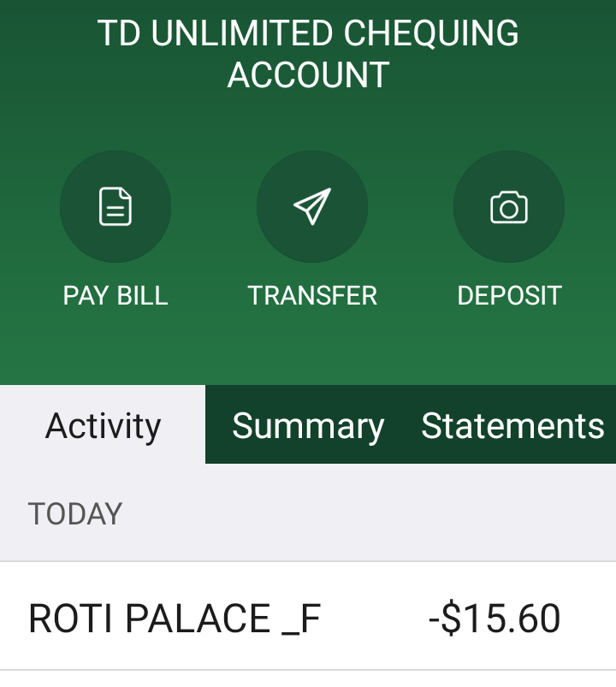
Task: Open the ROTI PALACE _F transaction
Action: tap(308, 618)
